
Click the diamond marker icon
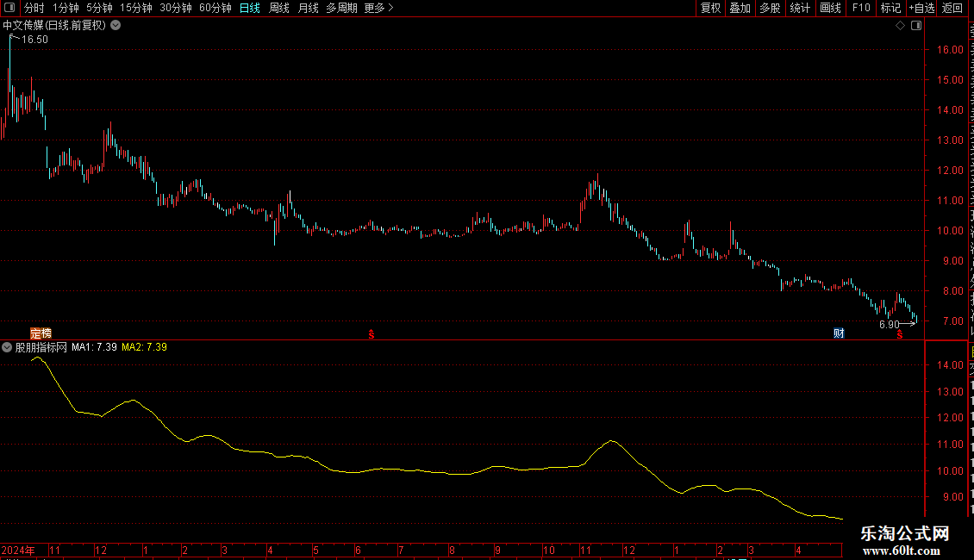click(x=900, y=26)
